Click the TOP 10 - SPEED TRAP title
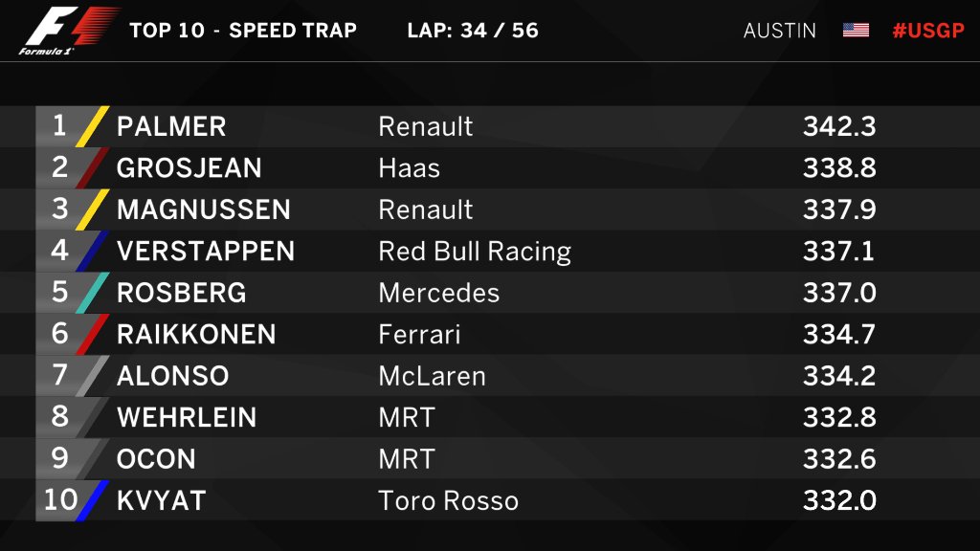This screenshot has width=980, height=551. pyautogui.click(x=243, y=30)
